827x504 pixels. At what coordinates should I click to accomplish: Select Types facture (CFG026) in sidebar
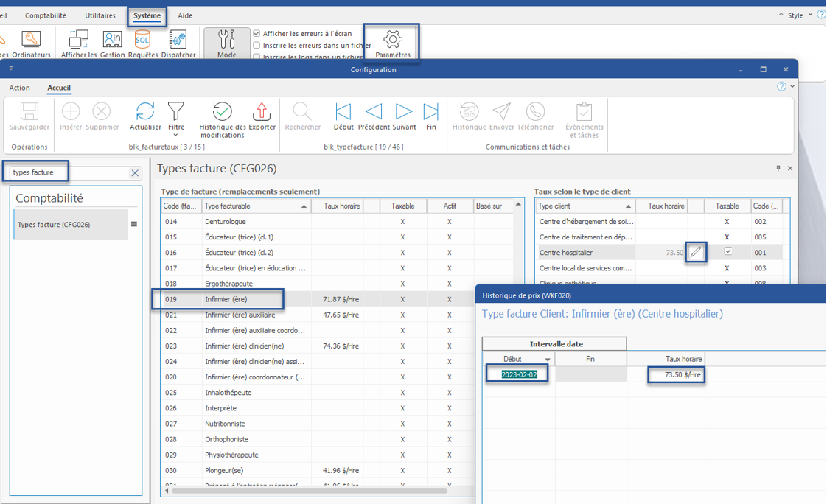coord(54,225)
